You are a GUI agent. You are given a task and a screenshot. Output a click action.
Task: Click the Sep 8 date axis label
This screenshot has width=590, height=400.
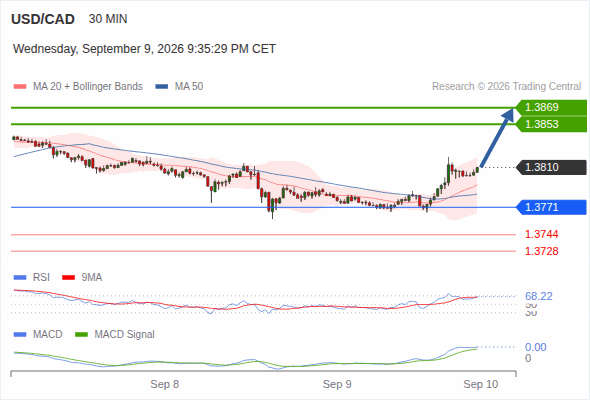[x=165, y=384]
